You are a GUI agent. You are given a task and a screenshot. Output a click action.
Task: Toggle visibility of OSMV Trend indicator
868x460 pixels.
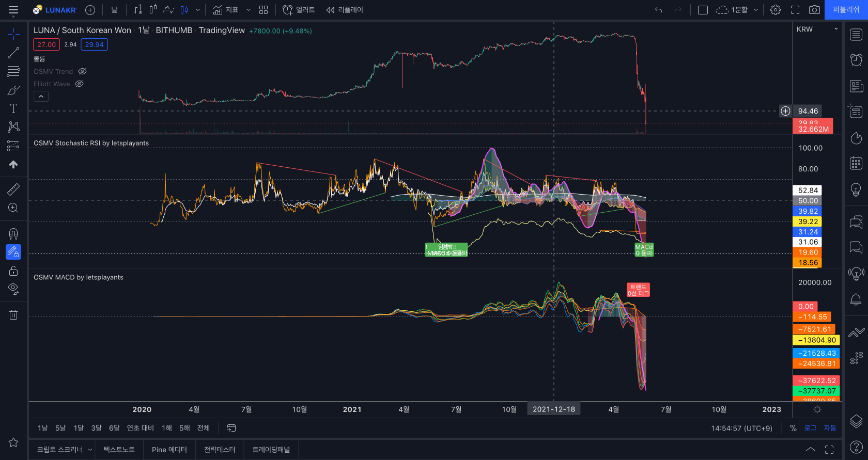(82, 72)
